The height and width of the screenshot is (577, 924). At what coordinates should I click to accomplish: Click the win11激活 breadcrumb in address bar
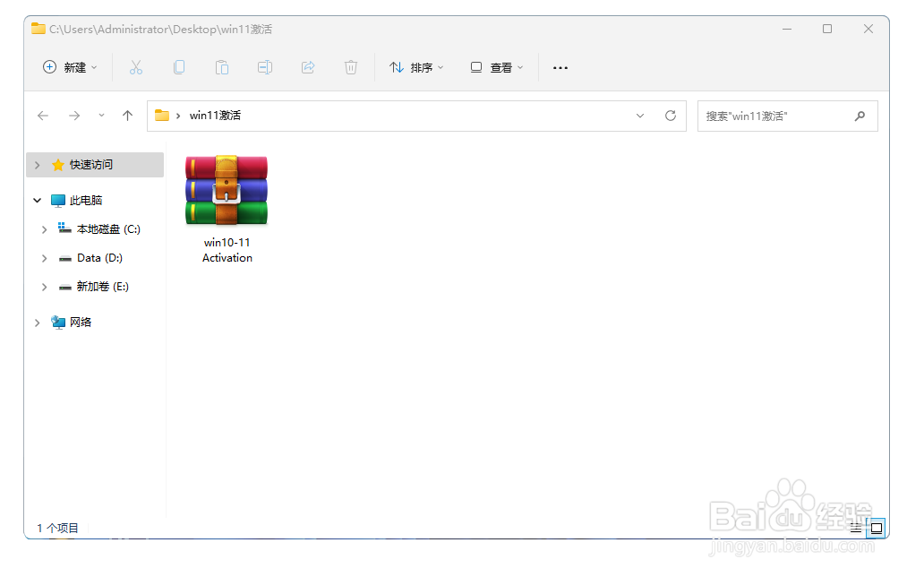215,116
